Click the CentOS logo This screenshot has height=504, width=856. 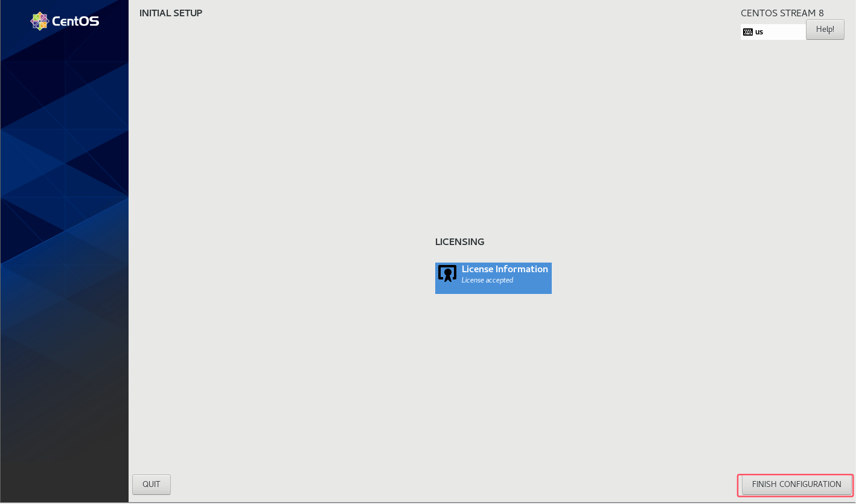pyautogui.click(x=65, y=21)
